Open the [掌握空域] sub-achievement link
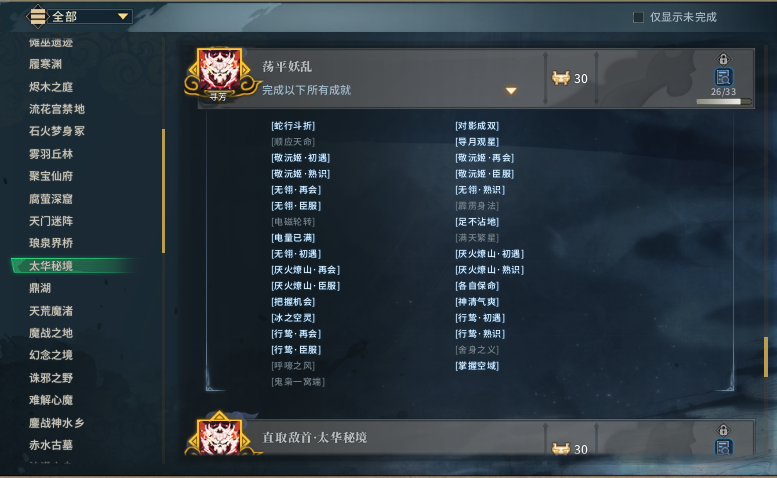The image size is (777, 478). (x=477, y=366)
